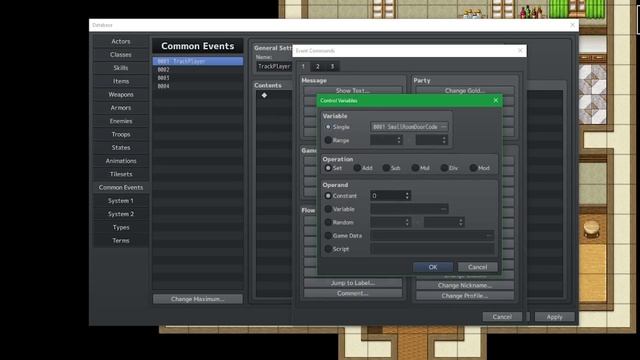Click the Show Text command button
640x360 pixels.
(x=353, y=90)
